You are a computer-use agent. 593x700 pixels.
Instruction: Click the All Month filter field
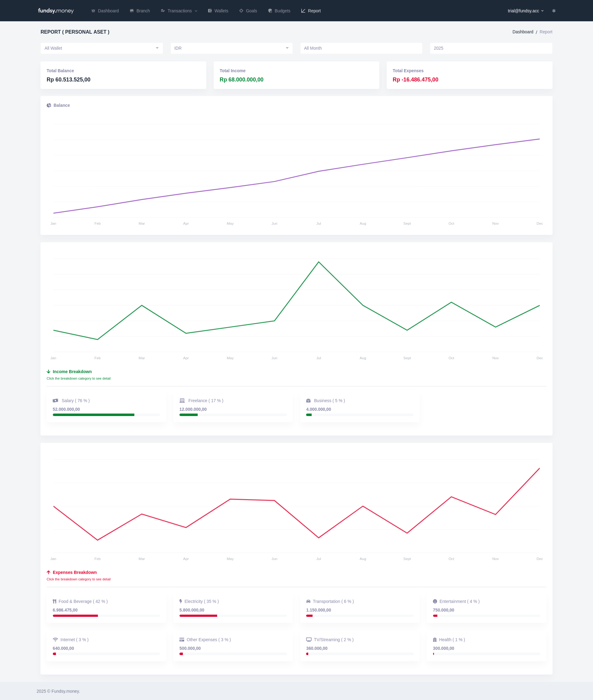click(361, 48)
